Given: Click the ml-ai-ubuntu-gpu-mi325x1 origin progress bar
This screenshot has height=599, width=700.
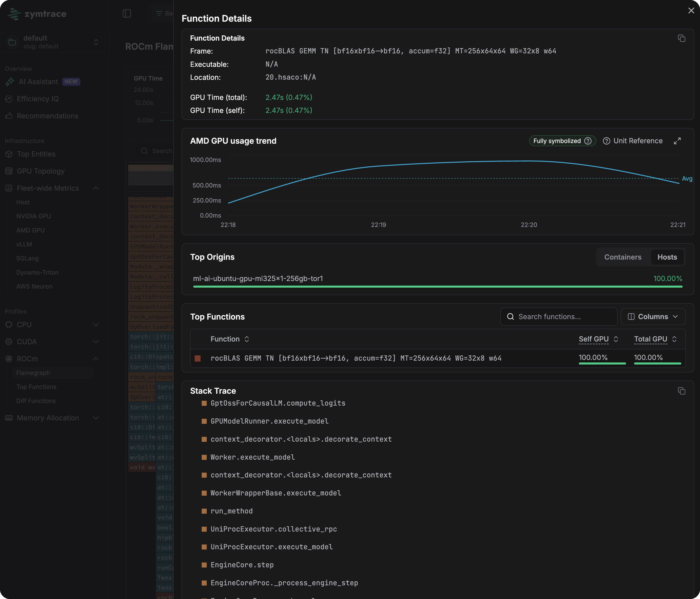Looking at the screenshot, I should point(438,286).
